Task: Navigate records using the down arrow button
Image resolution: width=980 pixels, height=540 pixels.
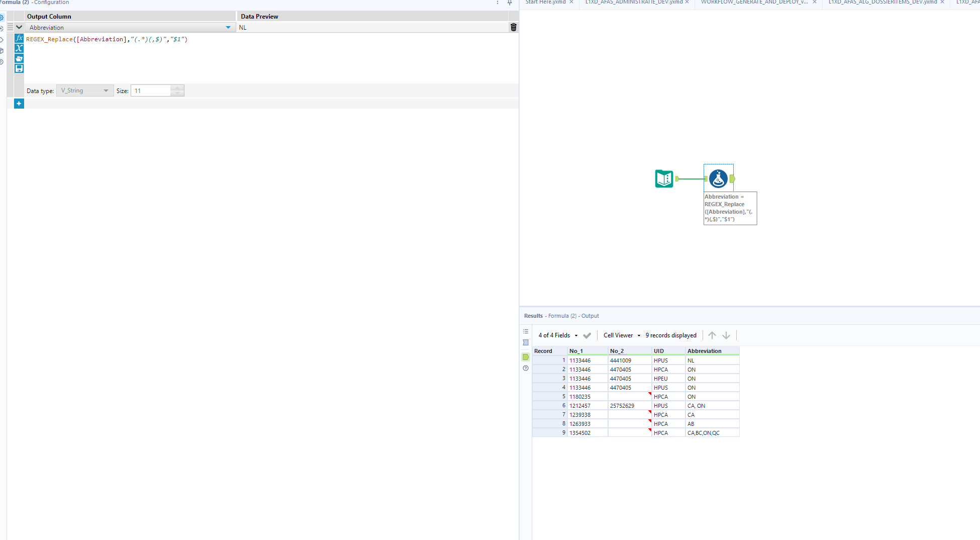Action: [x=726, y=335]
